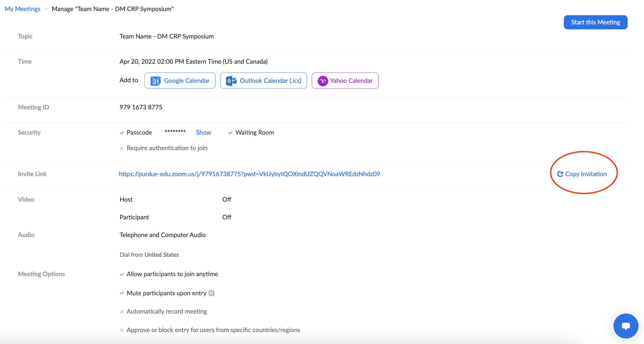Click the X beside Automatically record meeting
Image resolution: width=644 pixels, height=344 pixels.
(x=121, y=312)
